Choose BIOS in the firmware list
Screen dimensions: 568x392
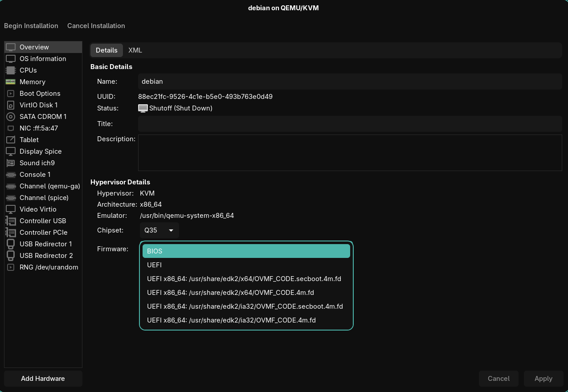(x=246, y=251)
